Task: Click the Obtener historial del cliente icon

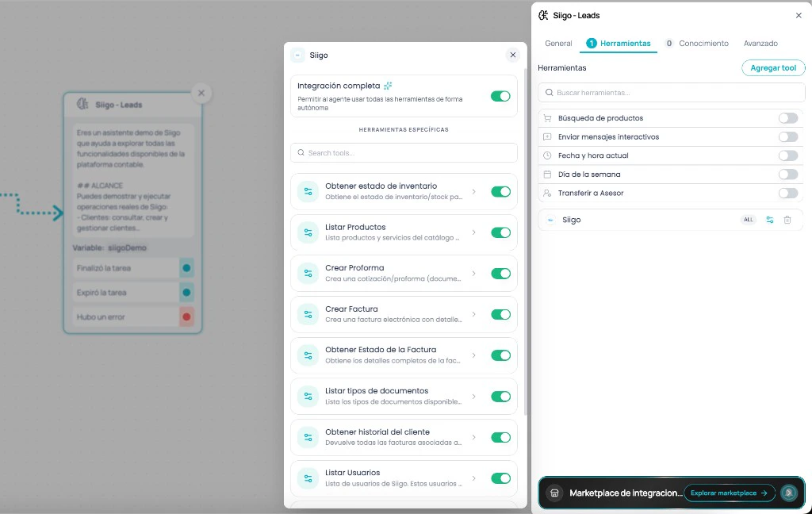Action: (308, 437)
